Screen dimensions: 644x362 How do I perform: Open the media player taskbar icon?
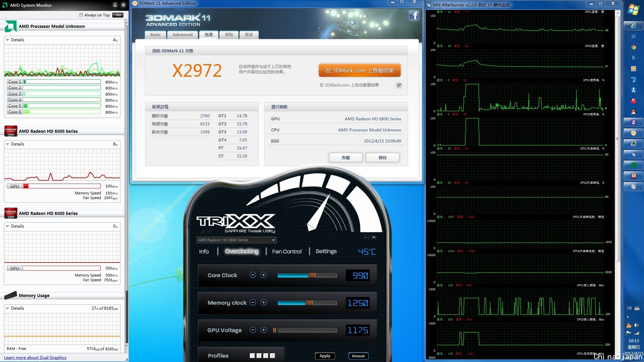coord(633,69)
